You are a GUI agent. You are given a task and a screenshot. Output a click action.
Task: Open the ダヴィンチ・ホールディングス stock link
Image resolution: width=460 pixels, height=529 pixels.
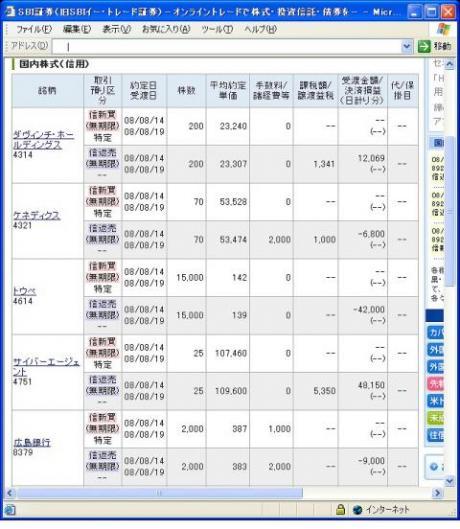point(43,140)
